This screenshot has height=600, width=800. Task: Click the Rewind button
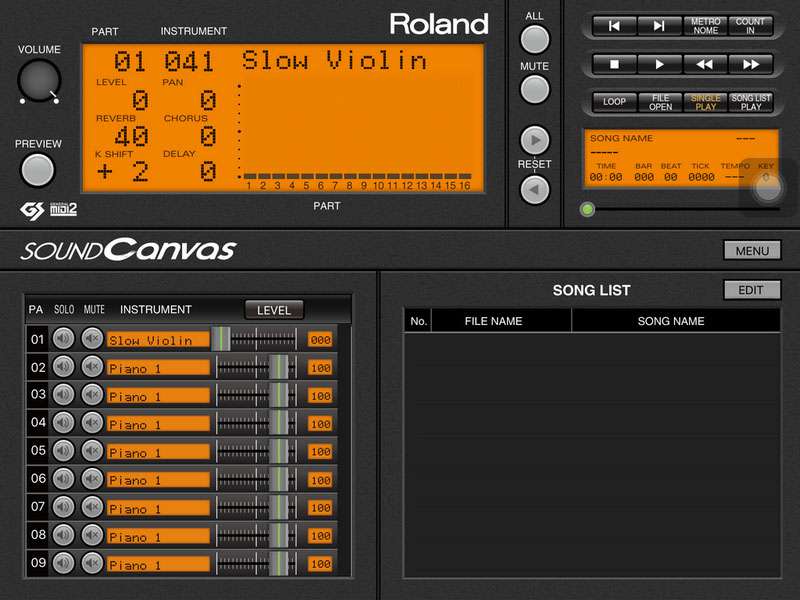(705, 64)
